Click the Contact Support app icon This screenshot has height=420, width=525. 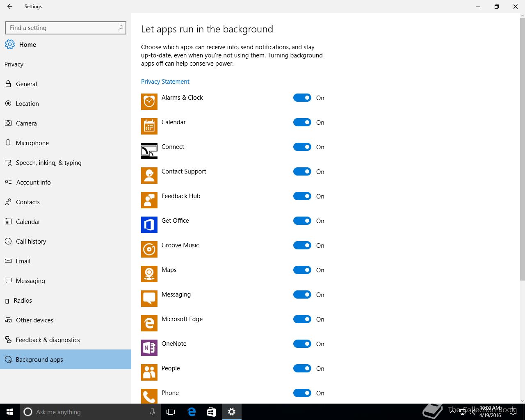149,176
